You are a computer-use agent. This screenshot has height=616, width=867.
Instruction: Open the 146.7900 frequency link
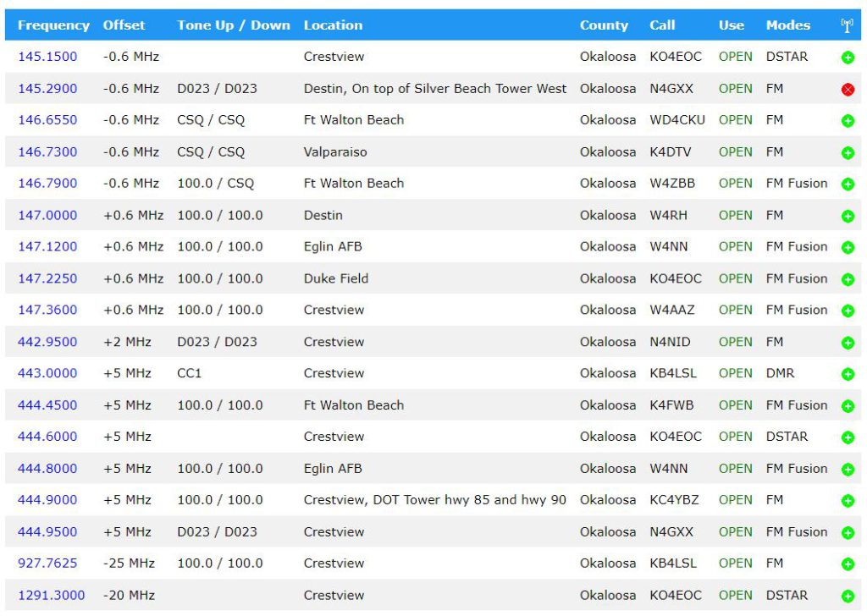[47, 183]
